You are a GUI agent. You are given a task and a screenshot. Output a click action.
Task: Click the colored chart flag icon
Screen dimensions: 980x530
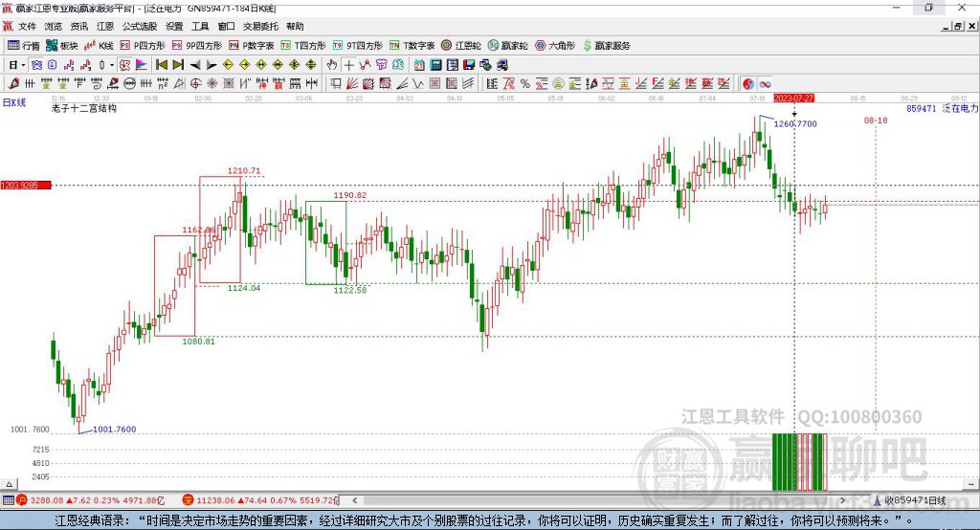[142, 65]
